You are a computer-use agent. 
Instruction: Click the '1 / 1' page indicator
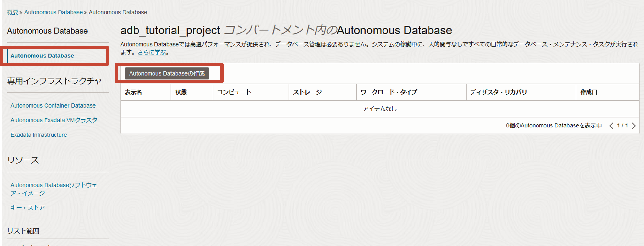coord(622,126)
